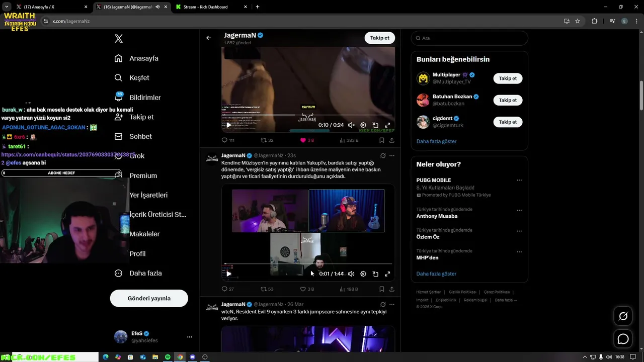Share the top post

(392, 140)
